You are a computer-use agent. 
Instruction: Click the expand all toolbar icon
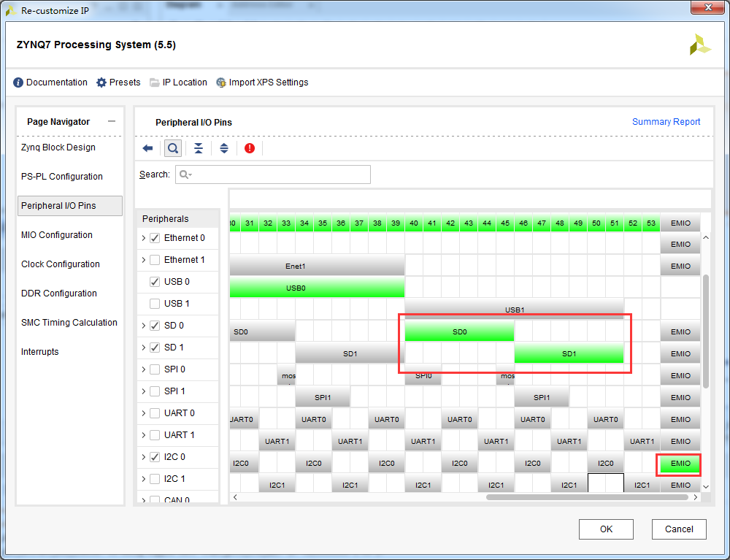[224, 148]
